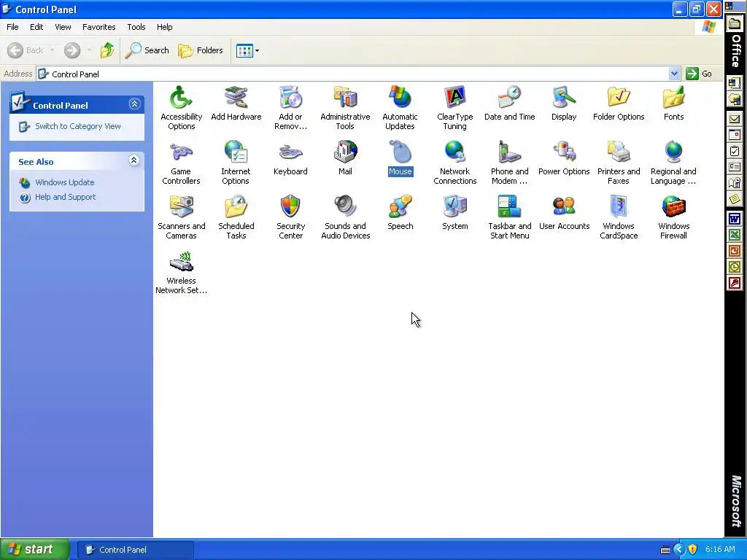Viewport: 747px width, 560px height.
Task: Open Internet Options icon
Action: (236, 152)
